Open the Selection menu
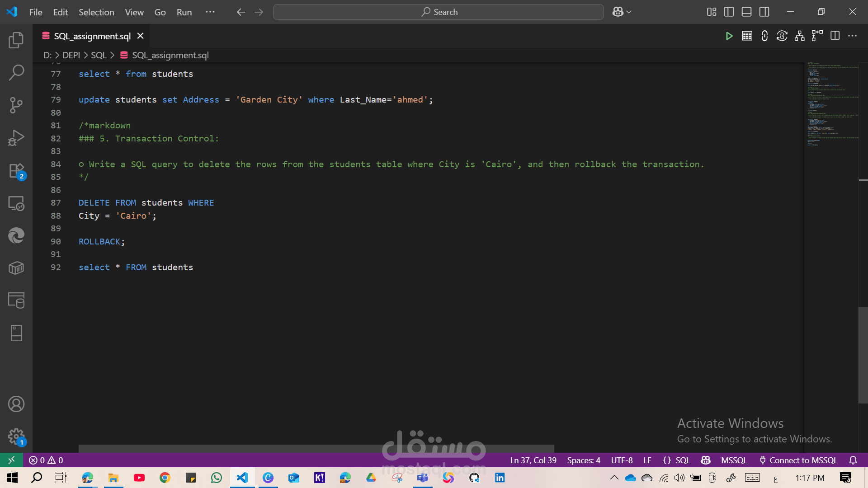 96,12
